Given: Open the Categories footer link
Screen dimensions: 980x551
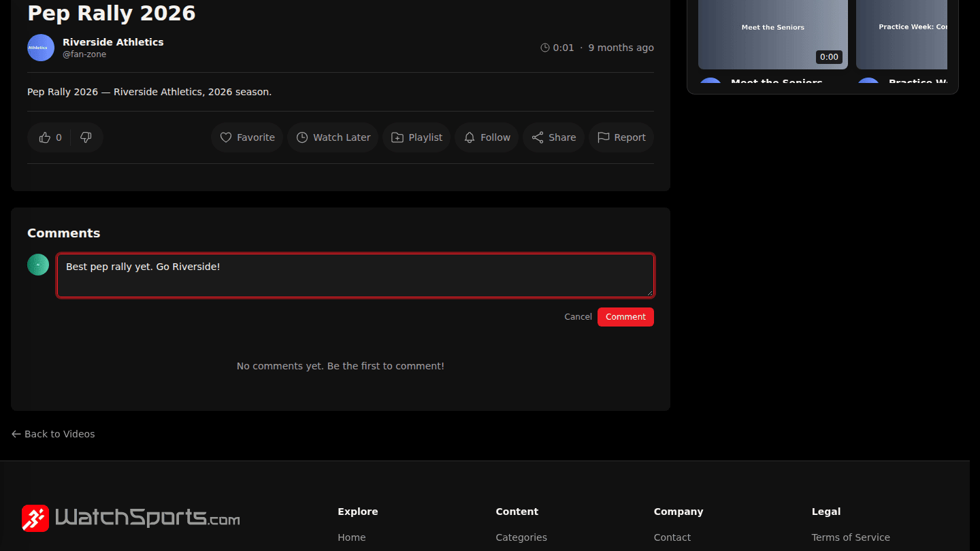Looking at the screenshot, I should click(521, 537).
